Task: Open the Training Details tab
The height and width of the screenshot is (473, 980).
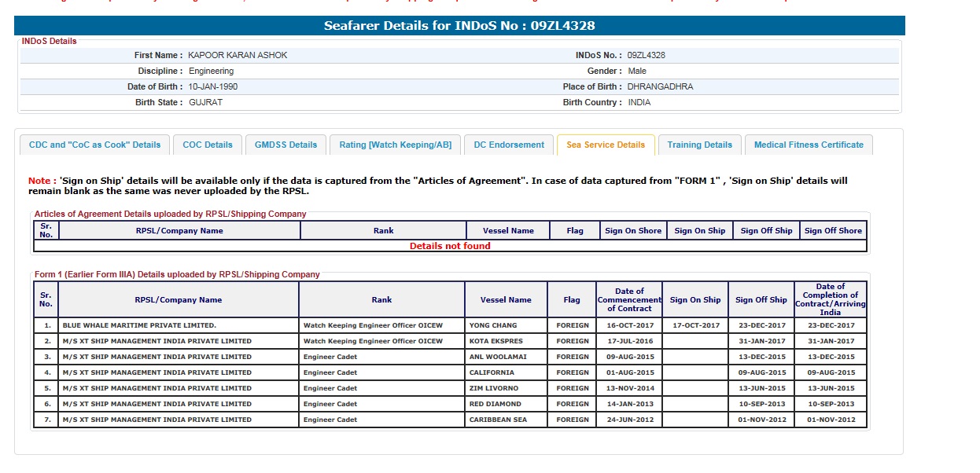Action: (x=699, y=145)
